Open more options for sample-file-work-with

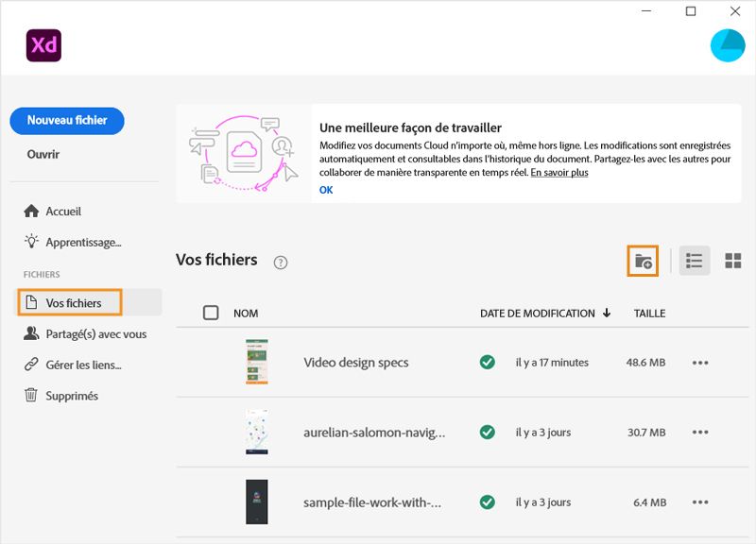point(700,502)
